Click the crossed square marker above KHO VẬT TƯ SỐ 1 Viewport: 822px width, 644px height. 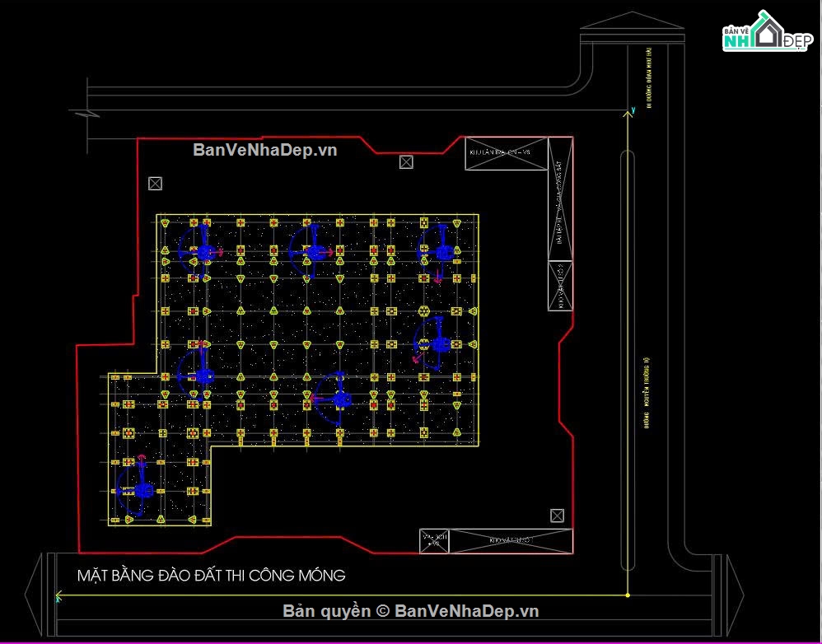pos(557,516)
